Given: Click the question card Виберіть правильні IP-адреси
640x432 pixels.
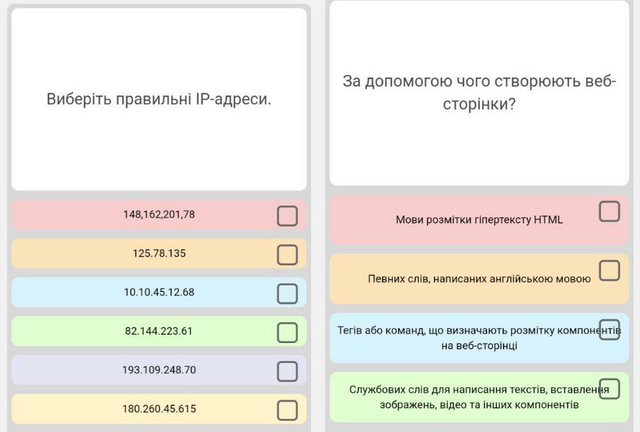Looking at the screenshot, I should (x=159, y=99).
